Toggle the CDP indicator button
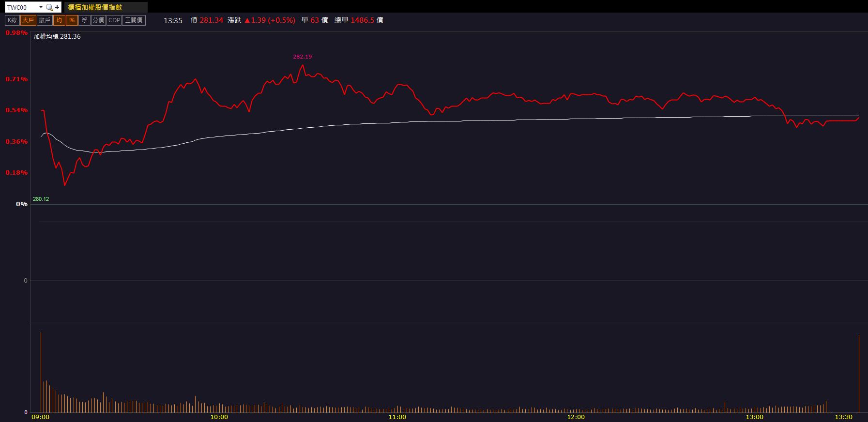The width and height of the screenshot is (868, 422). (114, 20)
